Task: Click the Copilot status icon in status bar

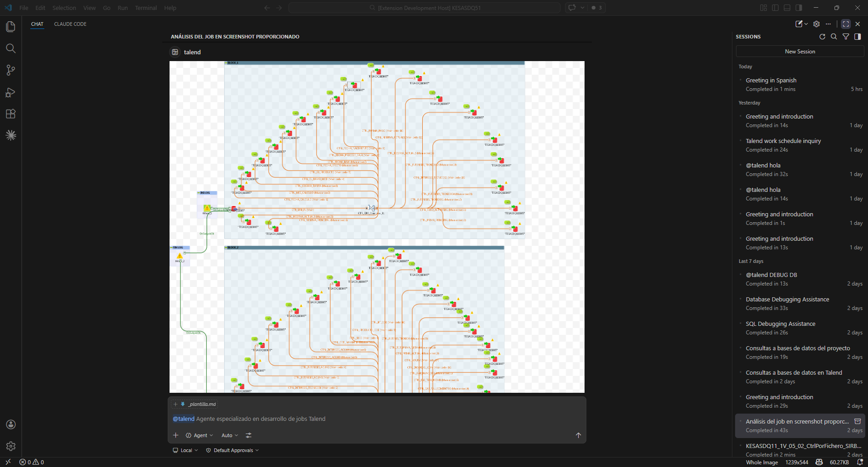Action: 819,462
